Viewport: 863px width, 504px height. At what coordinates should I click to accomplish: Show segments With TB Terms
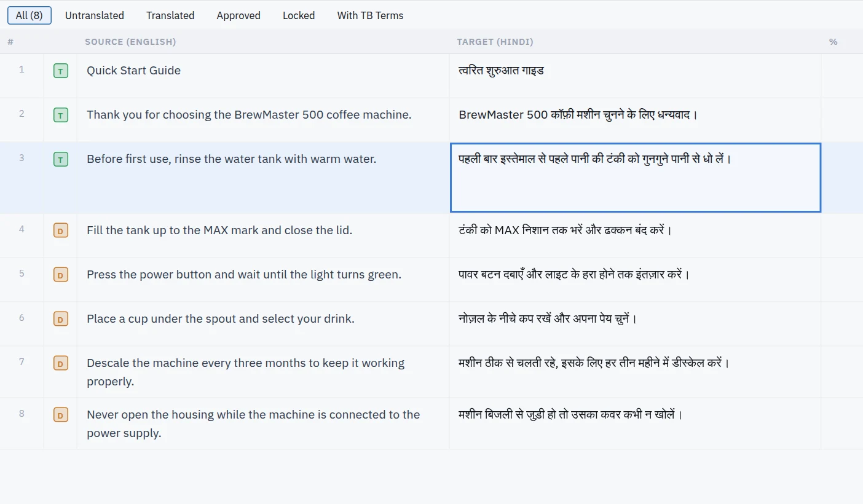(x=370, y=15)
